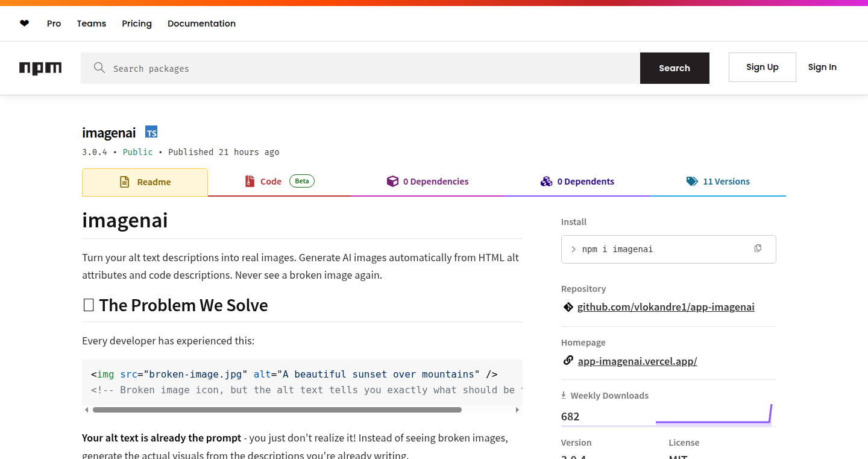Click the img src code line
The image size is (868, 459).
point(294,375)
